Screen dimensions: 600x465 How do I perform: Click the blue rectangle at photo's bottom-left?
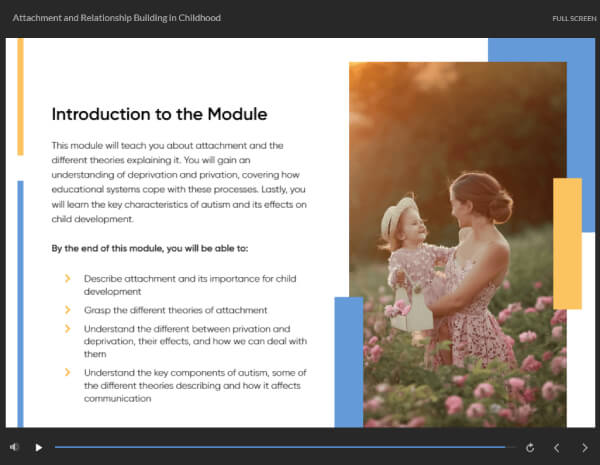[348, 360]
